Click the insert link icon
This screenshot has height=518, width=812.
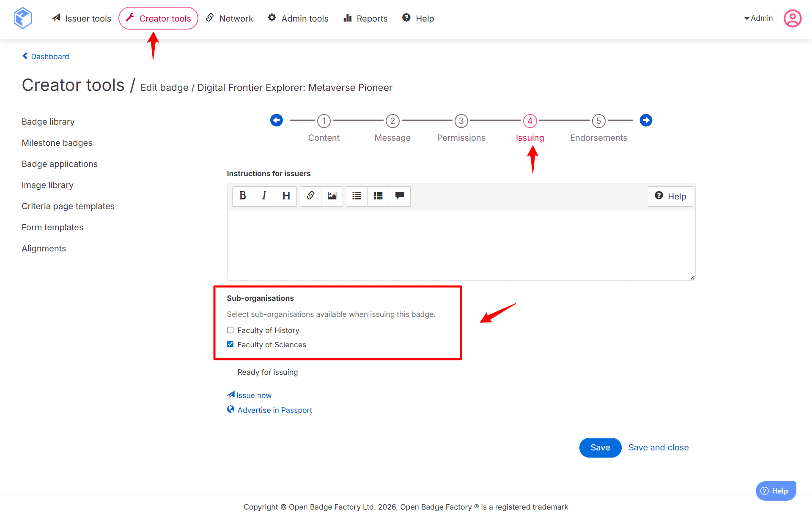pos(310,196)
